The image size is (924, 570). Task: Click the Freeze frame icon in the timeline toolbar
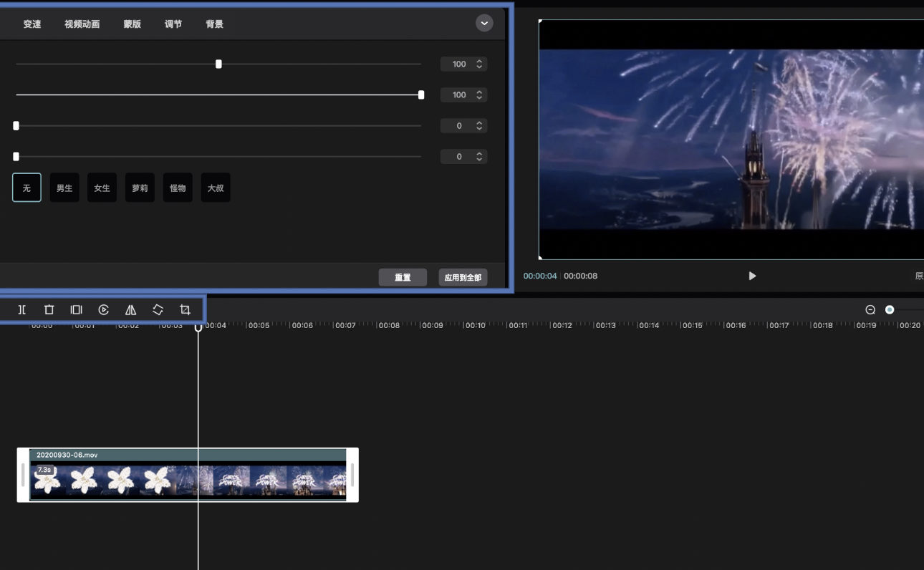click(x=76, y=310)
